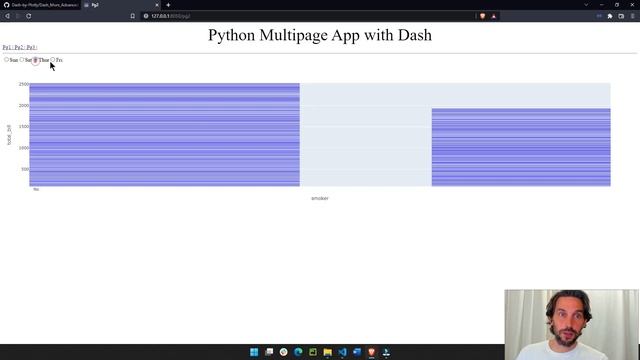Open the last taskbar app icon
This screenshot has height=360, width=640.
386,352
